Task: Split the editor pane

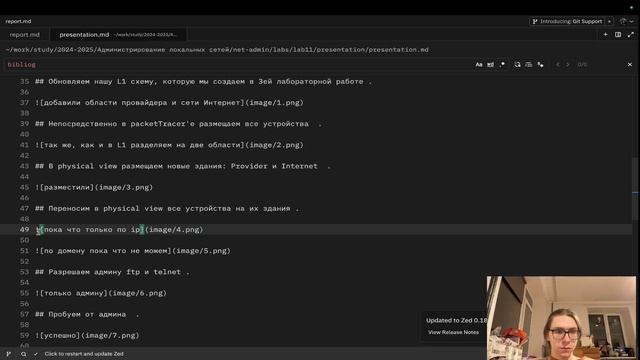Action: click(618, 35)
